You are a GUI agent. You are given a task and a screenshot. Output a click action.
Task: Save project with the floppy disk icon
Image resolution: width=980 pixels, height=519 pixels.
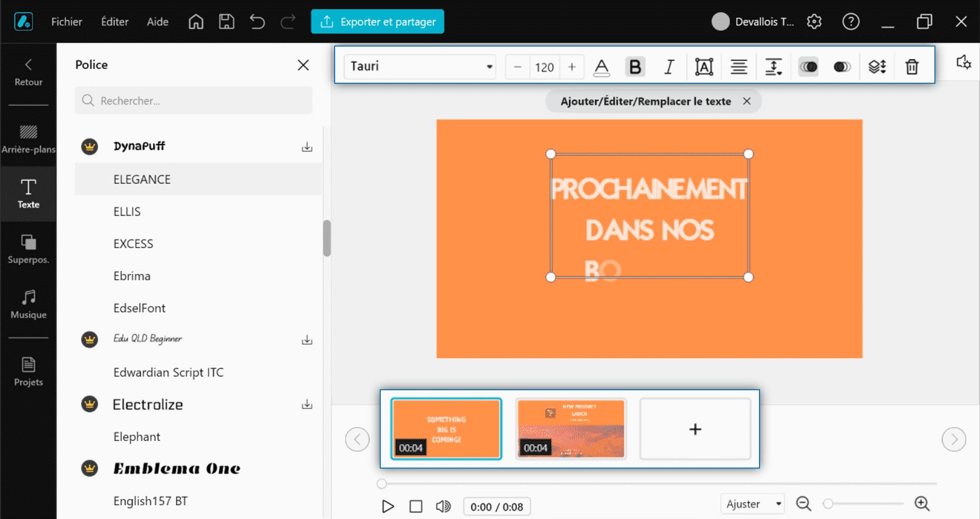[x=226, y=22]
